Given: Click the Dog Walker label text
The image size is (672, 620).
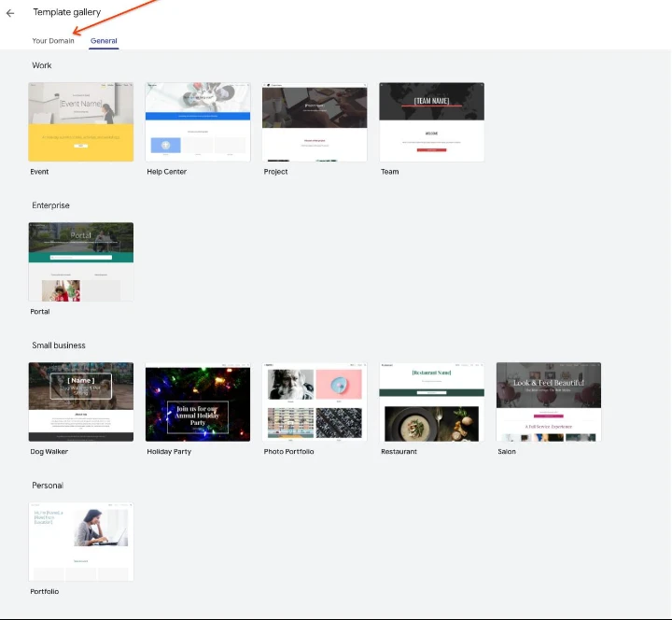Looking at the screenshot, I should (49, 452).
